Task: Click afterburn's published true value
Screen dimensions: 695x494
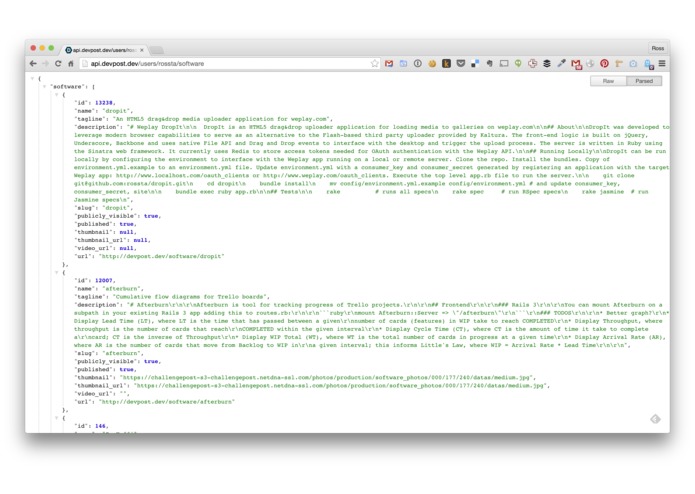Action: click(126, 370)
